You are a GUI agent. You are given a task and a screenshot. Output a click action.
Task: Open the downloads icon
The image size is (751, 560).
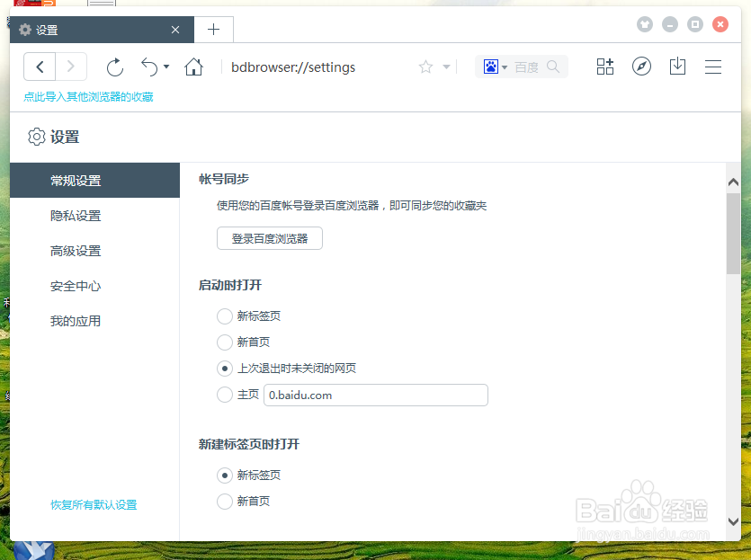click(x=677, y=67)
